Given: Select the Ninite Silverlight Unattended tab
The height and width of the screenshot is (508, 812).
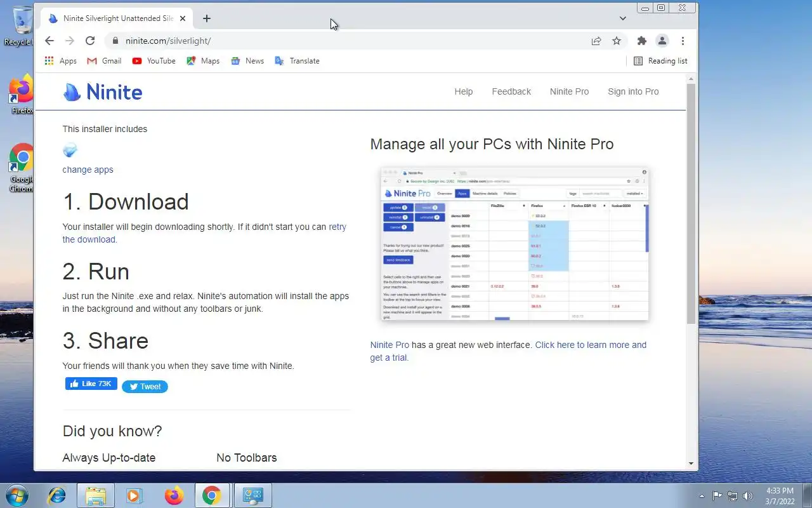Looking at the screenshot, I should click(117, 18).
